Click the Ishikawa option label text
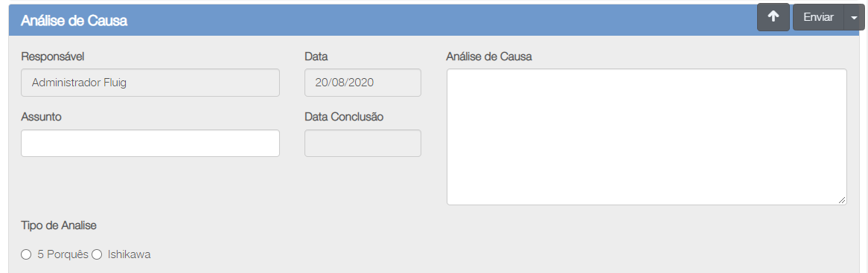Image resolution: width=868 pixels, height=273 pixels. point(129,254)
